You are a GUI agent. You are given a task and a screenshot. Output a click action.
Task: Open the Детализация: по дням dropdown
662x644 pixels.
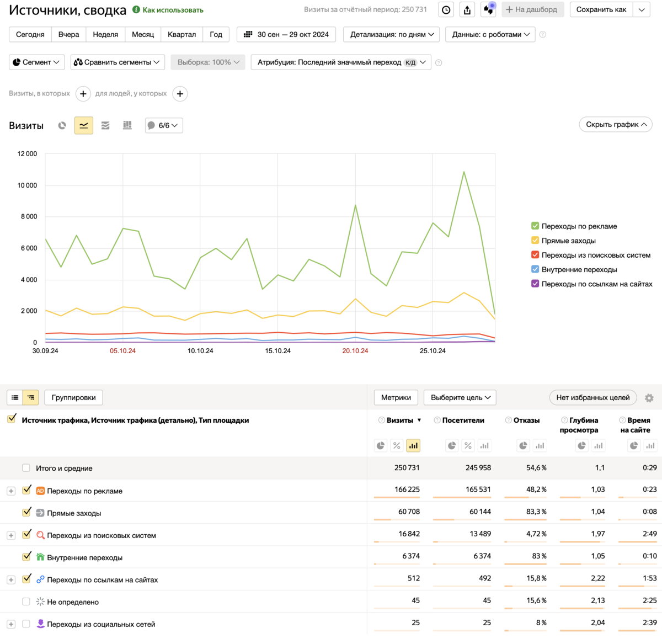coord(392,34)
